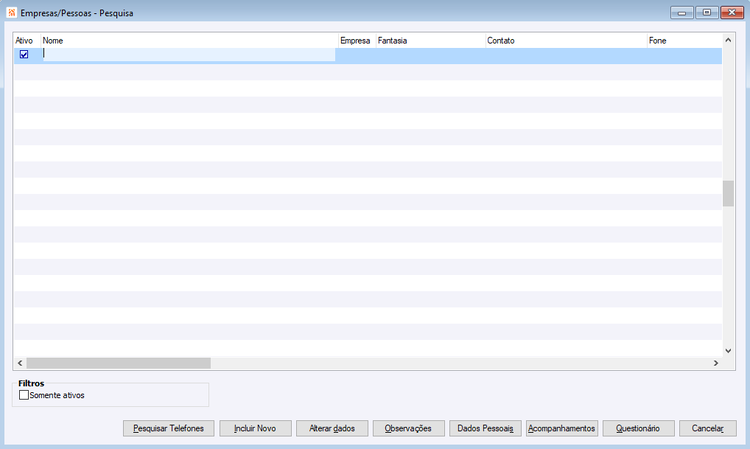Click the vertical scrollbar down arrow
Screen dimensions: 750x449
coord(728,350)
